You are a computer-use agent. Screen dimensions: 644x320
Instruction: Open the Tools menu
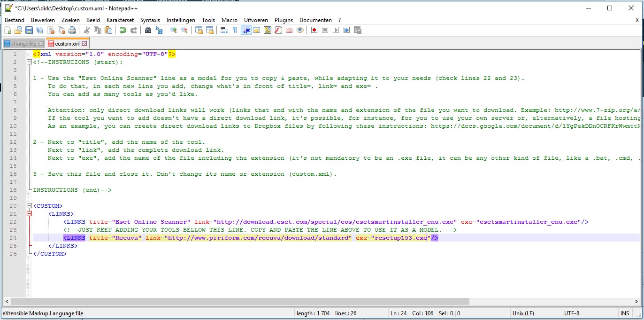(x=208, y=20)
